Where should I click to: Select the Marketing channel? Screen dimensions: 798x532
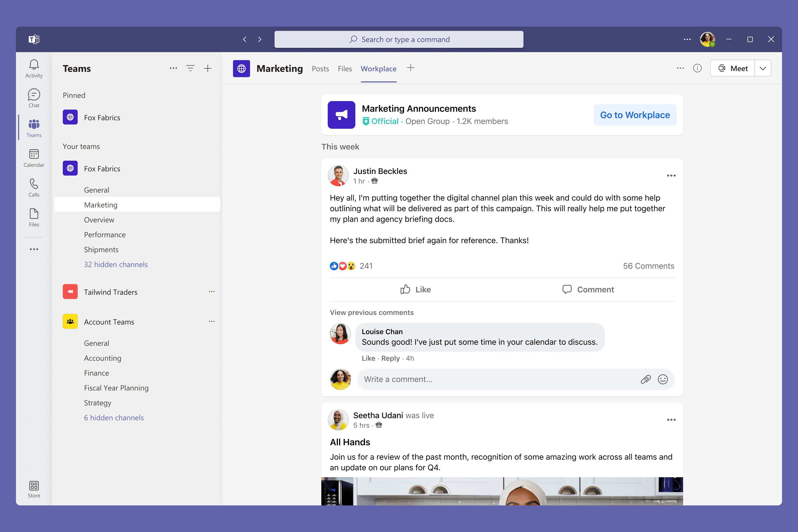pyautogui.click(x=100, y=205)
